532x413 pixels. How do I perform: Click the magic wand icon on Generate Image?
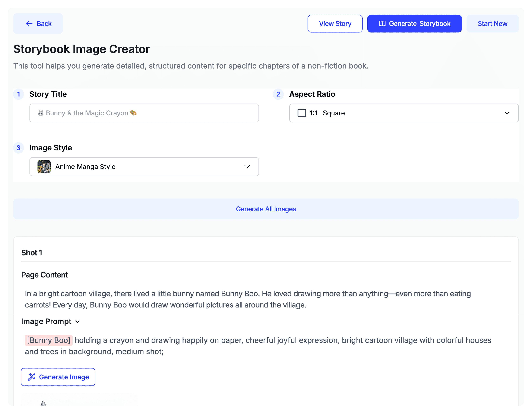[x=32, y=377]
